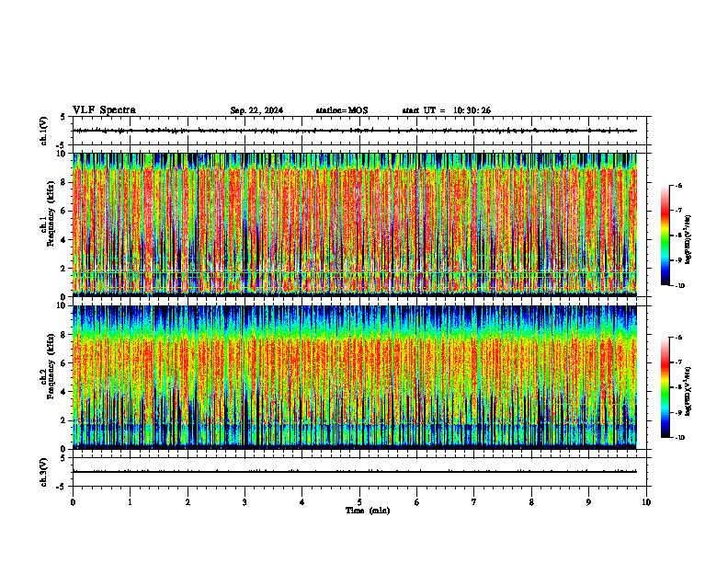Click time-axis tick label "4"
The width and height of the screenshot is (728, 563).
tap(301, 502)
